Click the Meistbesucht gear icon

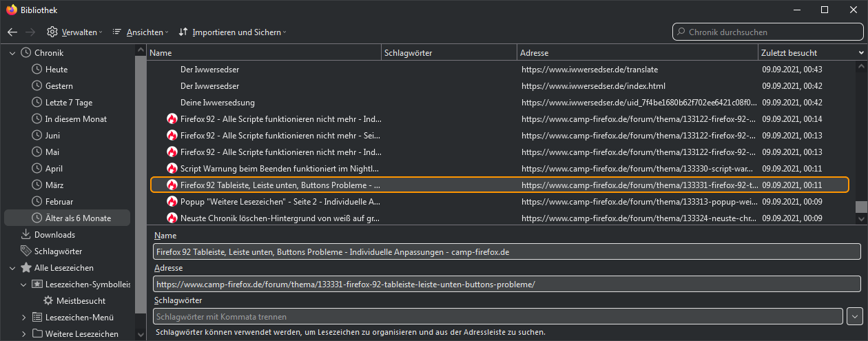tap(48, 301)
